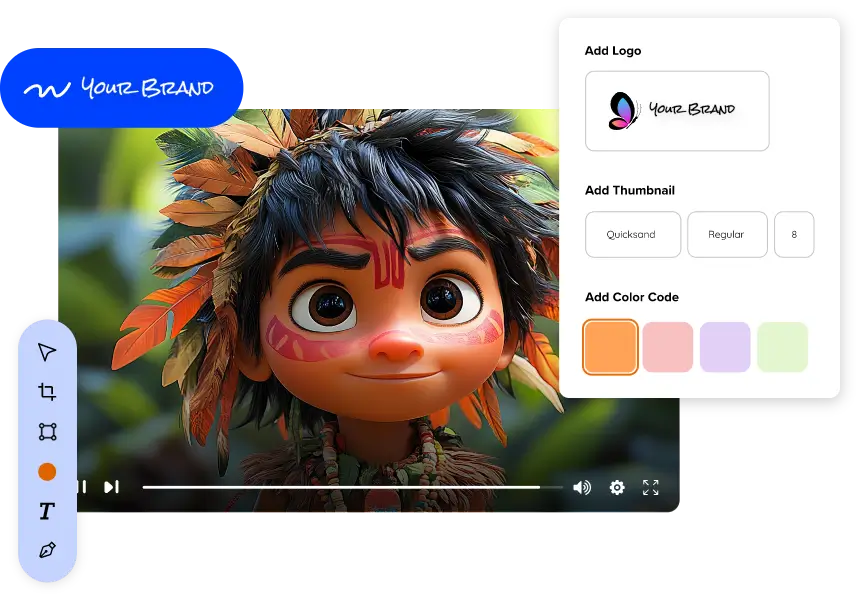Select the pink color swatch
862x600 pixels.
(667, 347)
